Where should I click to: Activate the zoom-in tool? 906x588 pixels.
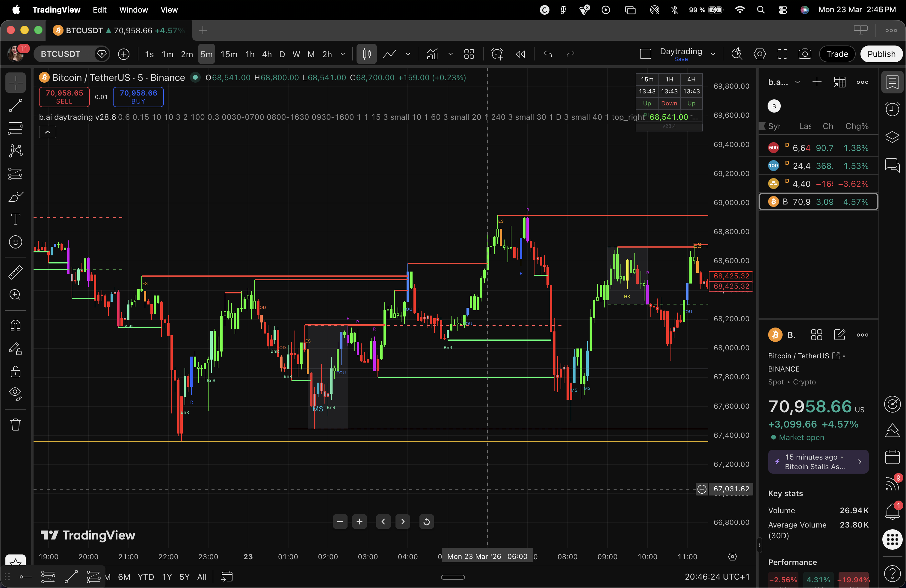point(16,295)
